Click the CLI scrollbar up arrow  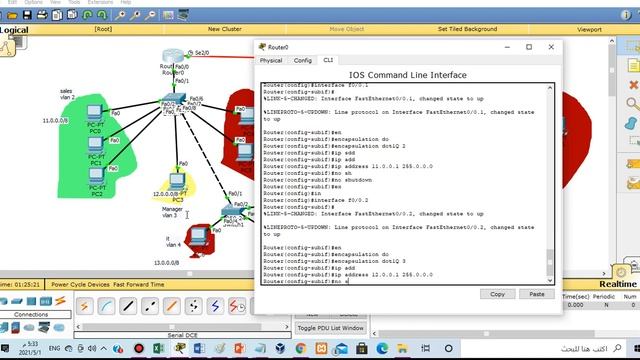pyautogui.click(x=550, y=88)
